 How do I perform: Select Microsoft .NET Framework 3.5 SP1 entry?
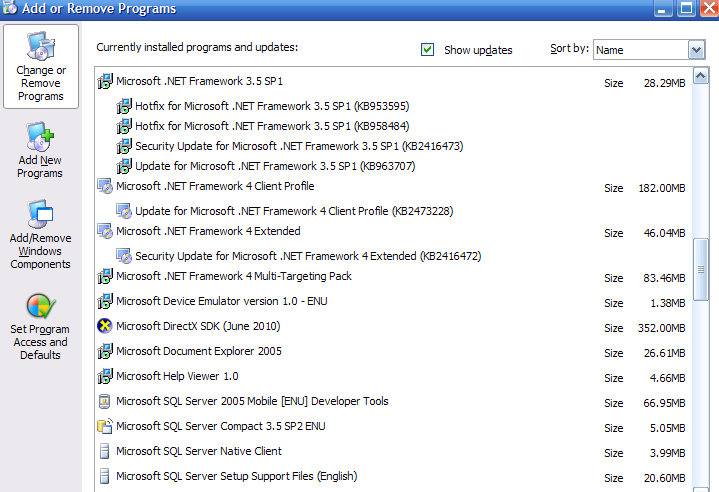[199, 81]
